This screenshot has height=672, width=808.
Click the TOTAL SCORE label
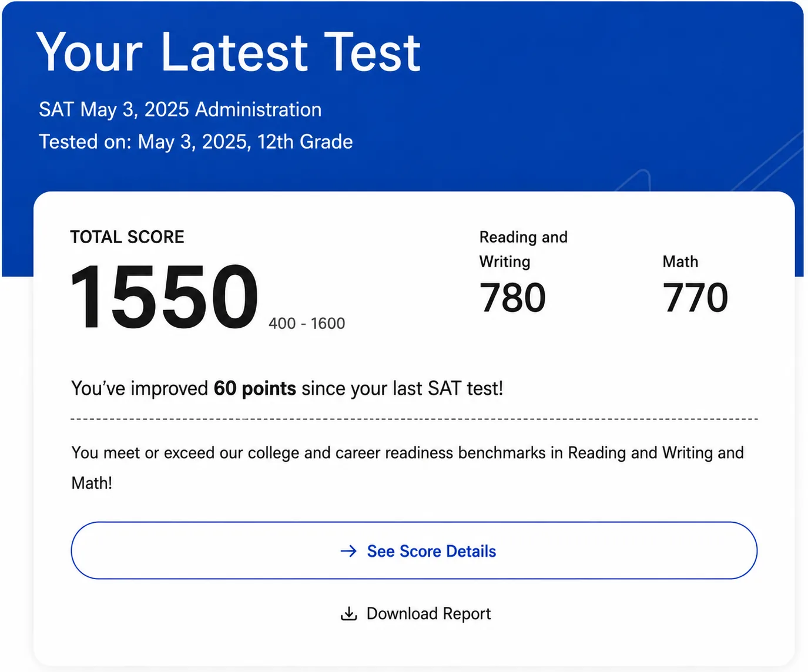click(x=128, y=237)
